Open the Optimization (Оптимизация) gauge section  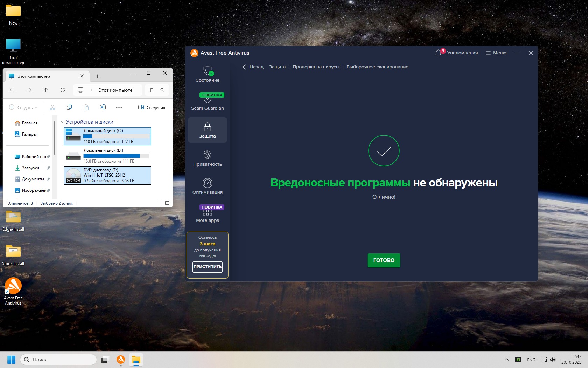coord(207,186)
